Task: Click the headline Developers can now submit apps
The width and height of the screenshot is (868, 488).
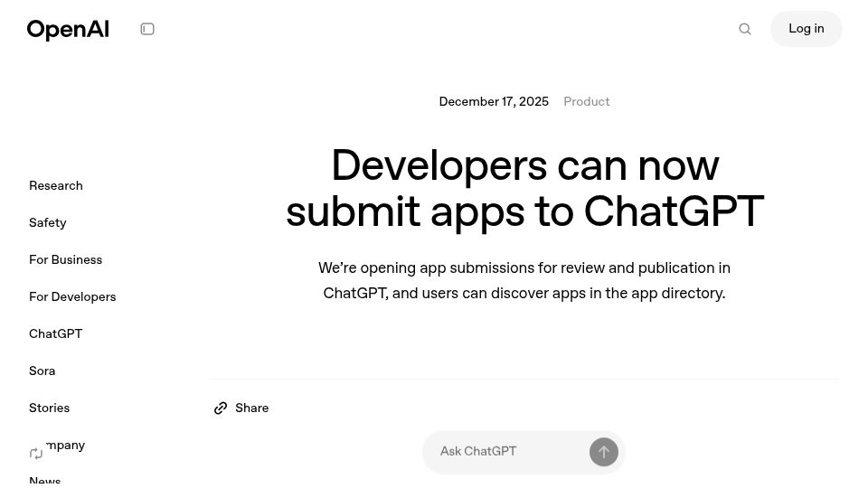Action: click(524, 188)
